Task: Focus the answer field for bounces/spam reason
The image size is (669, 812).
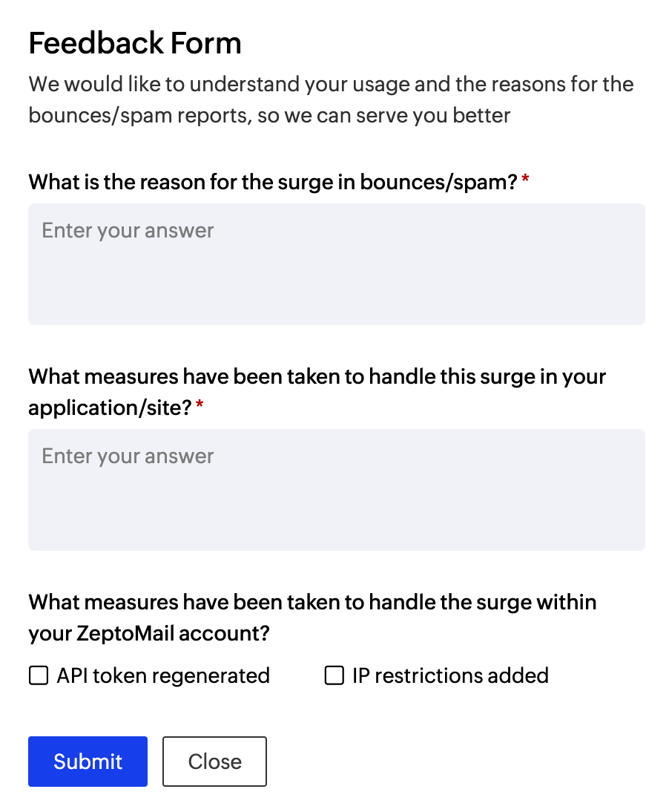Action: point(336,263)
